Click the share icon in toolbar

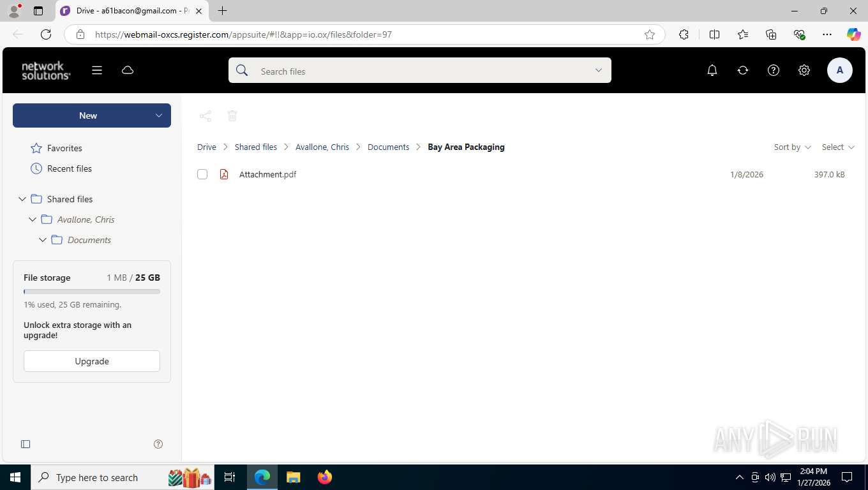pyautogui.click(x=206, y=115)
